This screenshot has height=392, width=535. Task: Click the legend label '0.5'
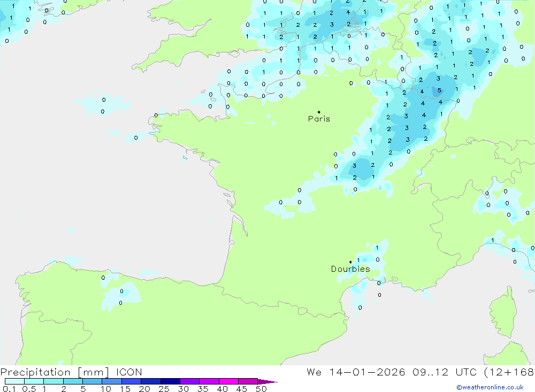[x=29, y=389]
